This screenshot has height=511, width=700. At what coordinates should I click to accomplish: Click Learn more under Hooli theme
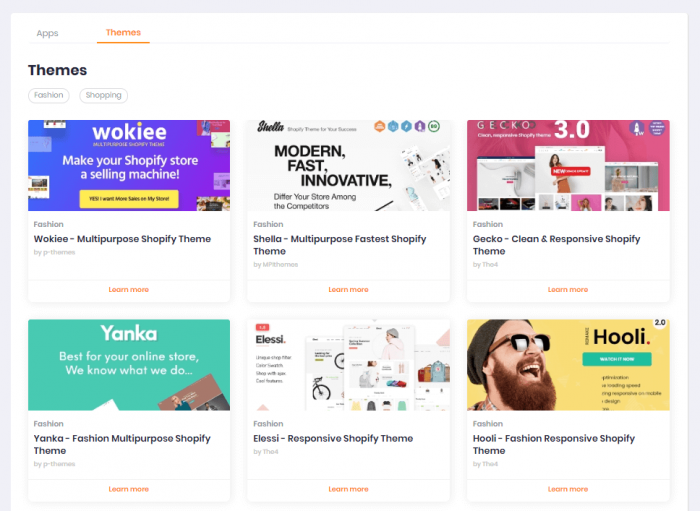(x=568, y=489)
